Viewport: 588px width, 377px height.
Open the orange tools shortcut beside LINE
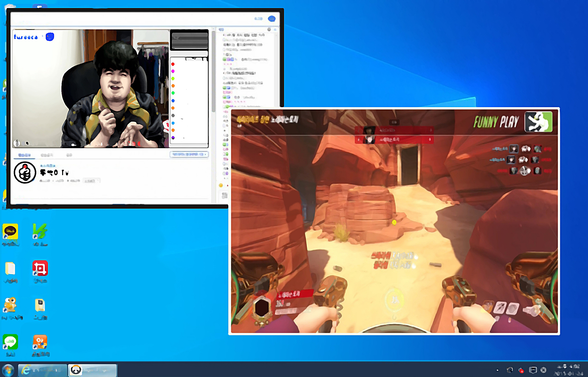[40, 342]
